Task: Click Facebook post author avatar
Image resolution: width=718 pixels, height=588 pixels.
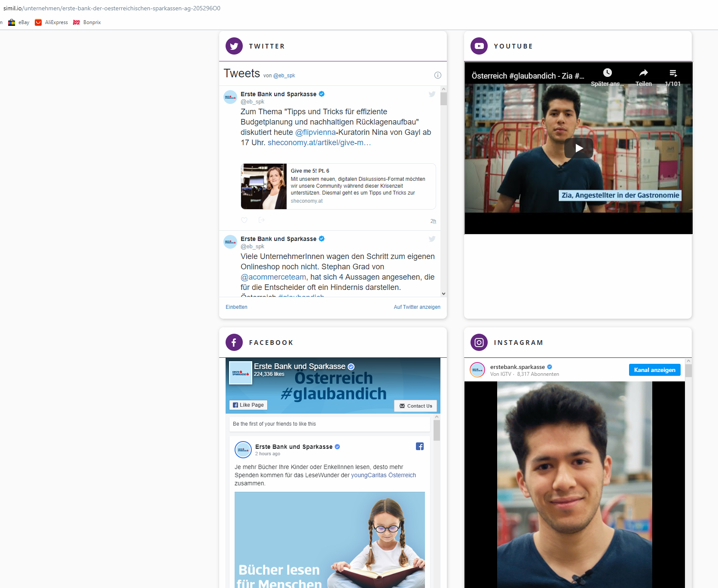Action: pyautogui.click(x=243, y=450)
